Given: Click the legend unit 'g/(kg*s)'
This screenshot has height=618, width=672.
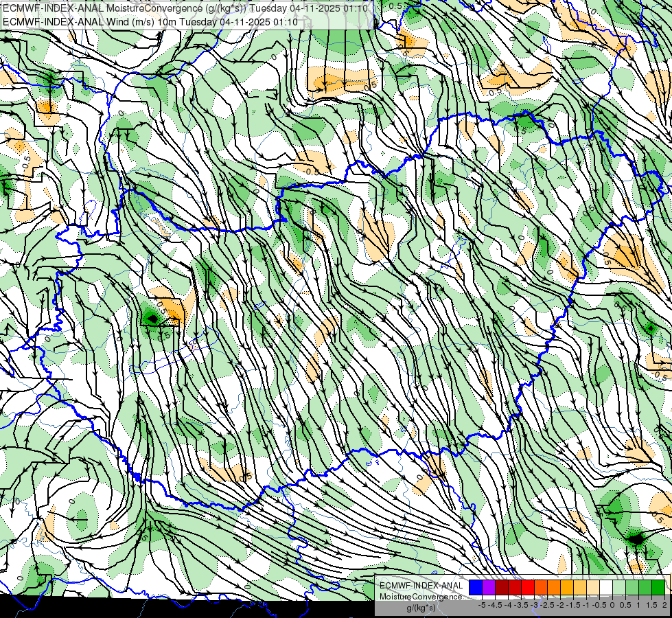Looking at the screenshot, I should (x=421, y=608).
